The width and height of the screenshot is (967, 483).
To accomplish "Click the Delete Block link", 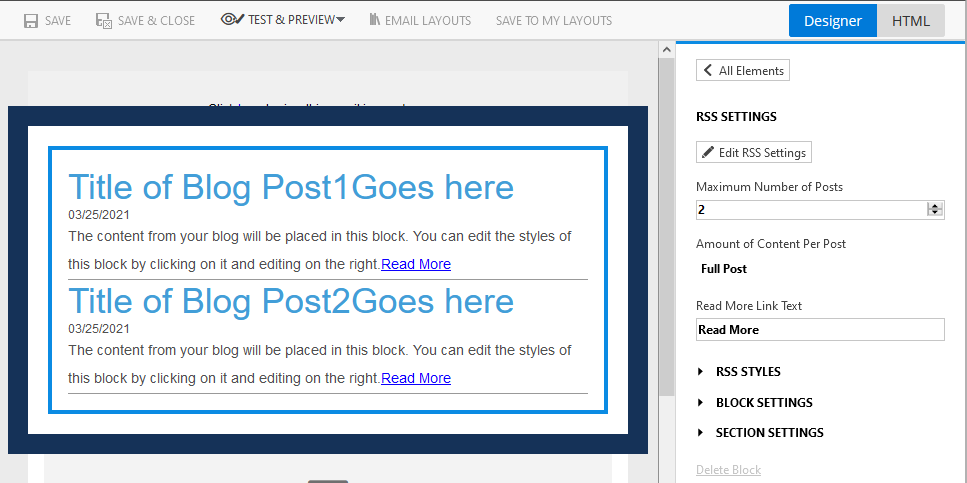I will click(x=728, y=470).
